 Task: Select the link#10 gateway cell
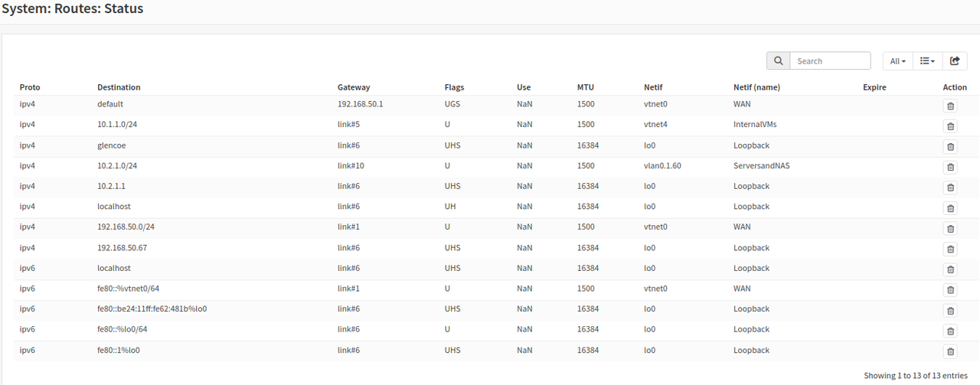click(x=351, y=165)
